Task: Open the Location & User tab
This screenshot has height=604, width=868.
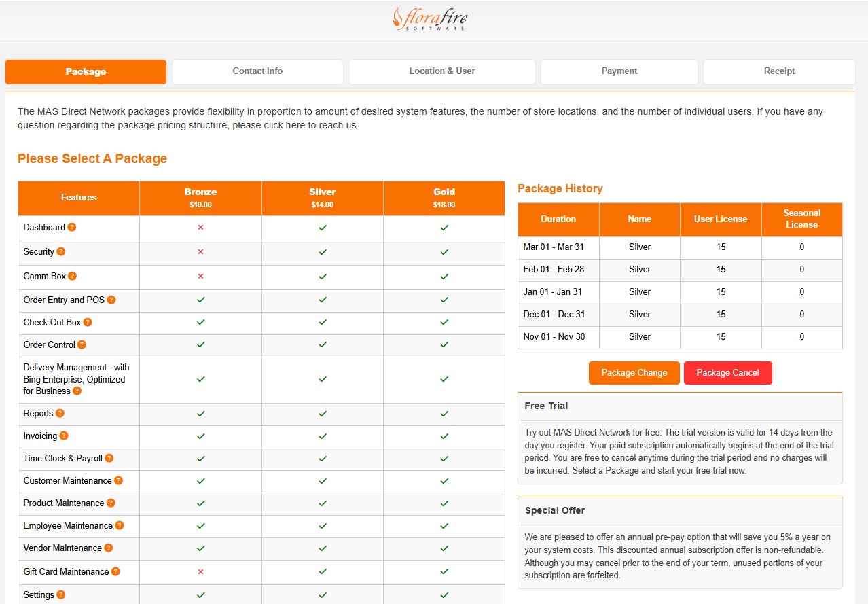Action: click(x=442, y=72)
